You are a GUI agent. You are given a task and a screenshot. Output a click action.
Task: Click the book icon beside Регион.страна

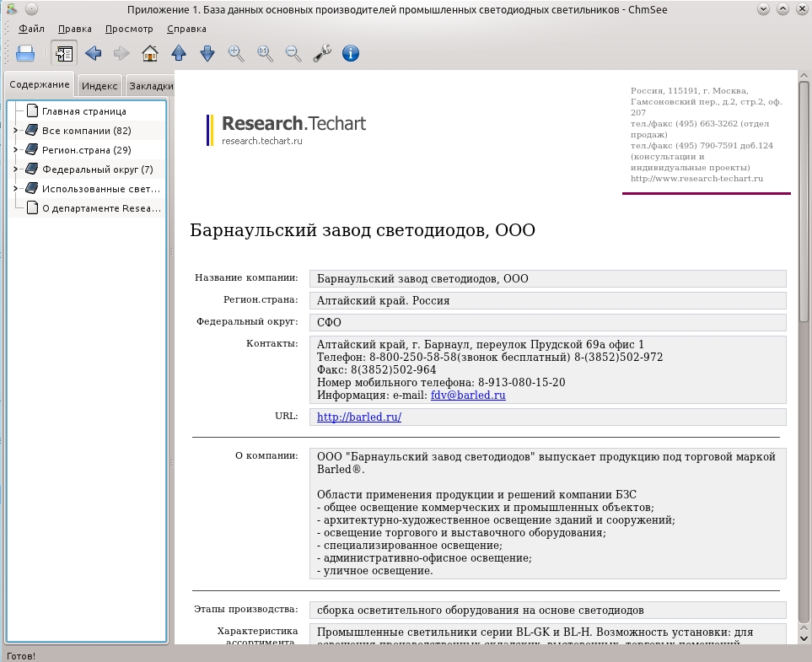31,150
